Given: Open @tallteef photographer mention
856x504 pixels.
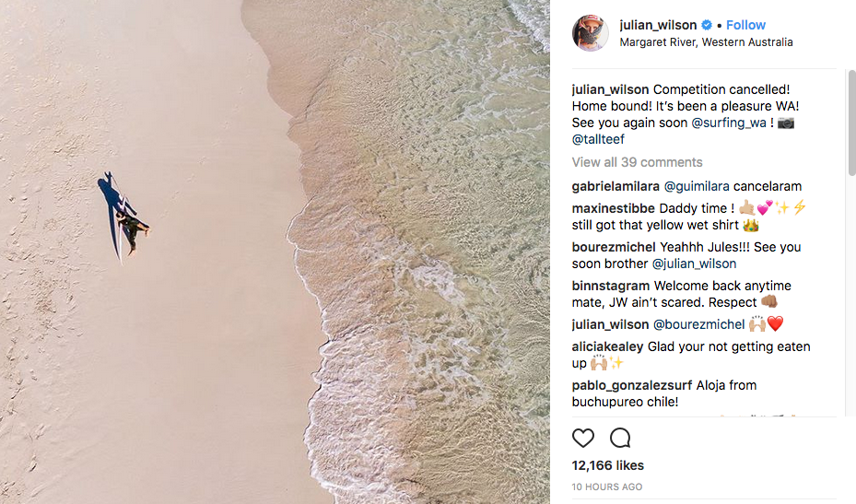Looking at the screenshot, I should point(598,139).
